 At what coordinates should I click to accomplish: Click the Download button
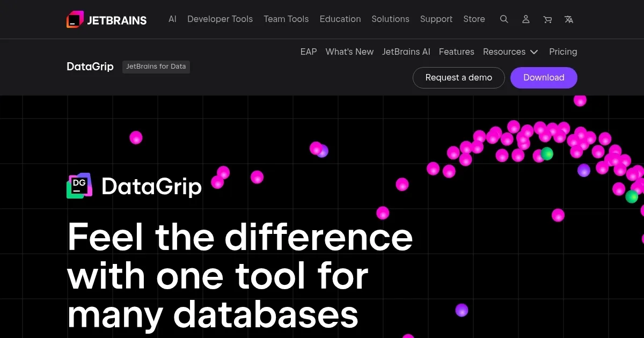coord(544,77)
